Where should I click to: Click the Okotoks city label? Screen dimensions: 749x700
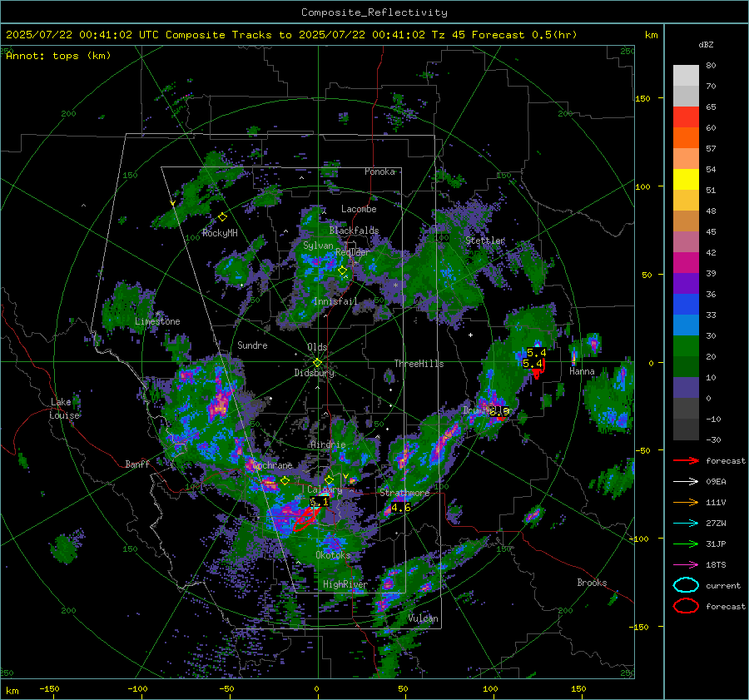pyautogui.click(x=333, y=555)
